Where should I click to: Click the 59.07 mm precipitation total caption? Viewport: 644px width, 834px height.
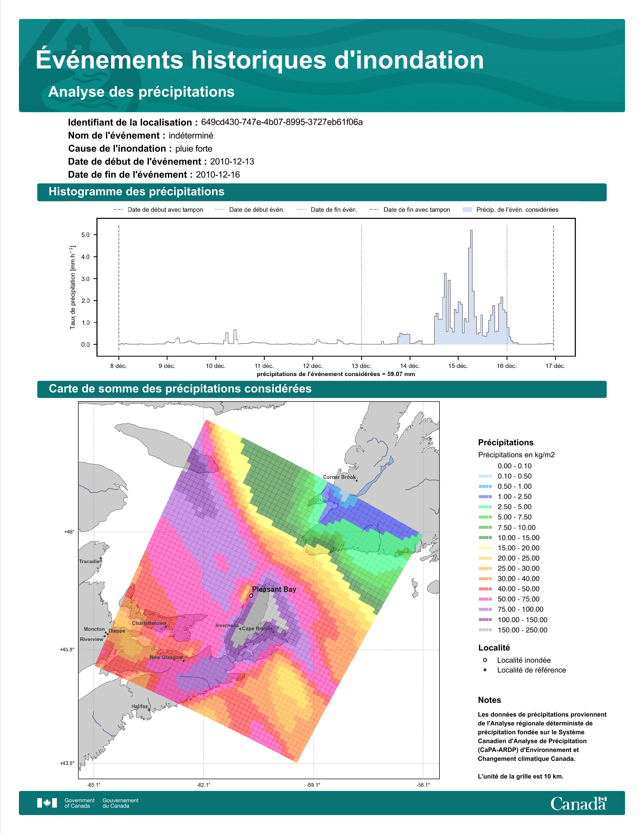[x=336, y=374]
